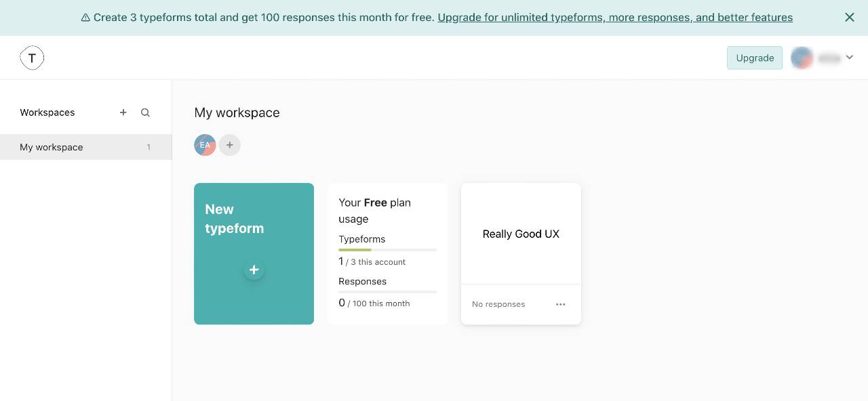Click the My workspace heading
Screen dimensions: 868x401
[237, 112]
